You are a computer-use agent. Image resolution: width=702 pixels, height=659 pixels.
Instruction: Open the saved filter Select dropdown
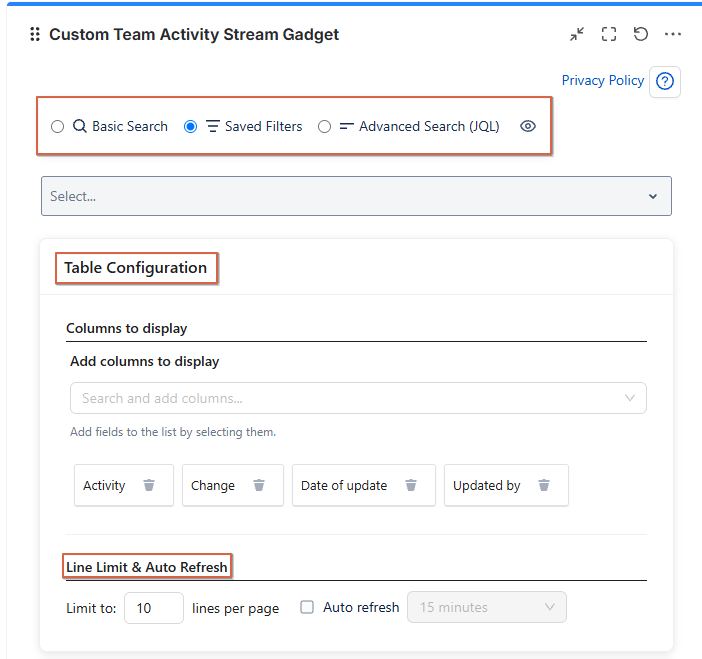356,196
